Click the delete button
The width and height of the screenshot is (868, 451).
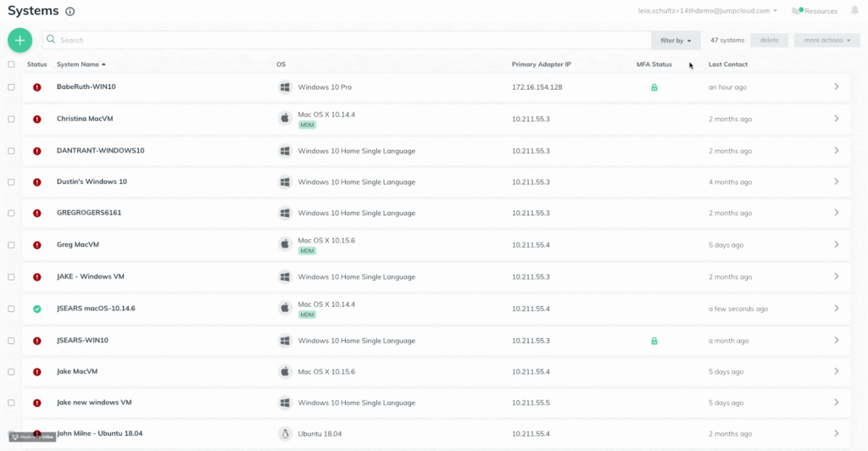point(769,40)
